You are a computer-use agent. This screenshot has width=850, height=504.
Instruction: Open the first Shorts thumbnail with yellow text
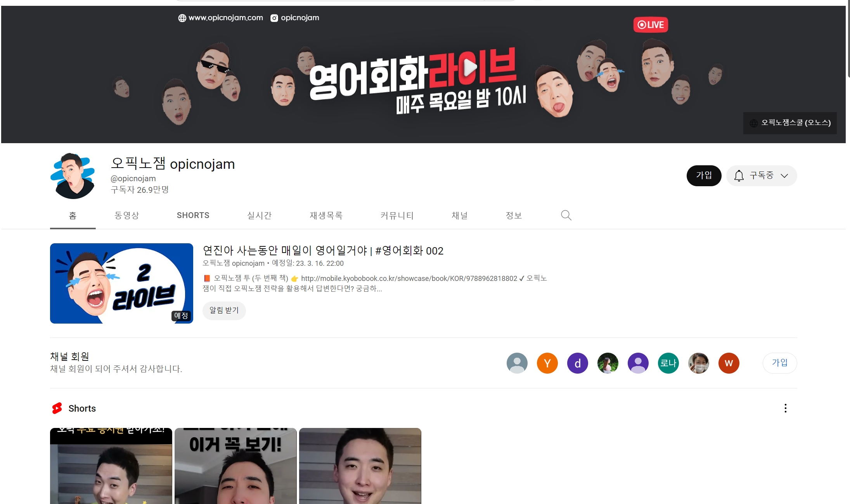click(x=111, y=466)
